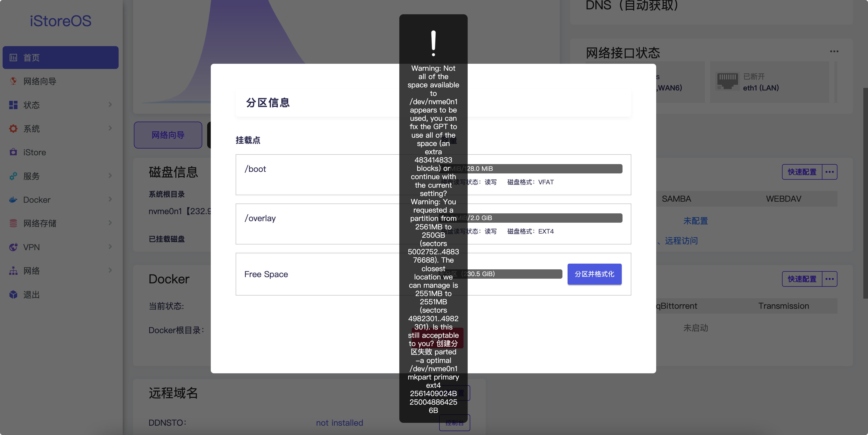The image size is (868, 435).
Task: Open the 网络存储 network storage icon
Action: [13, 223]
